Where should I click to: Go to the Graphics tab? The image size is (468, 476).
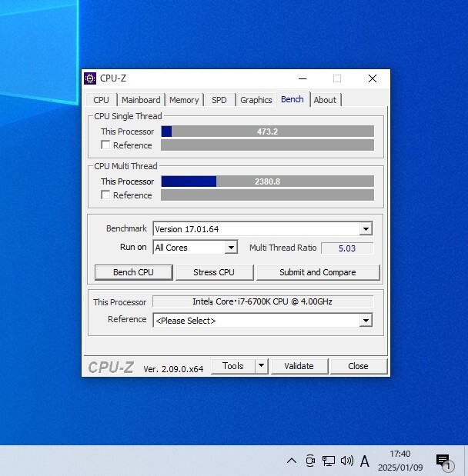(256, 100)
